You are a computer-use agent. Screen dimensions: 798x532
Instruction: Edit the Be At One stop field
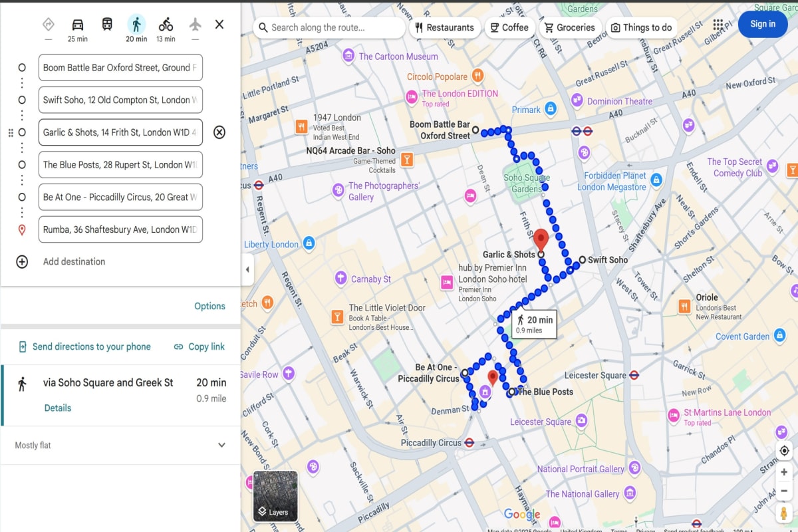click(x=120, y=197)
